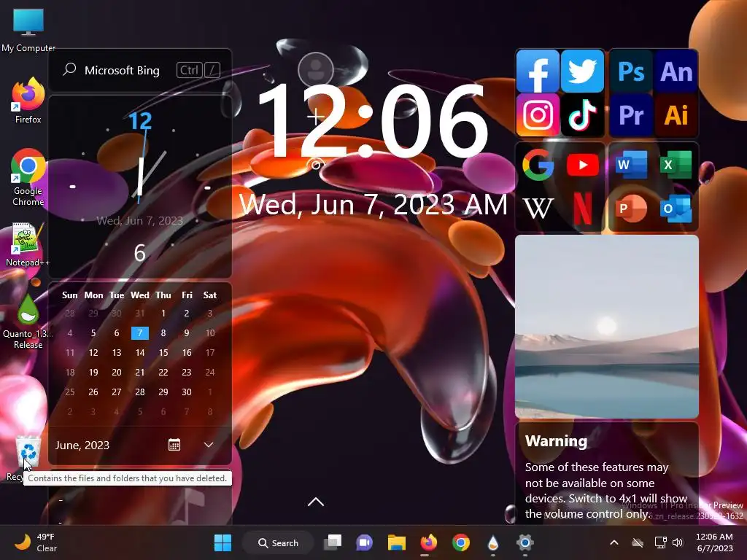Image resolution: width=747 pixels, height=560 pixels.
Task: Open the Google shortcut icon
Action: (538, 165)
